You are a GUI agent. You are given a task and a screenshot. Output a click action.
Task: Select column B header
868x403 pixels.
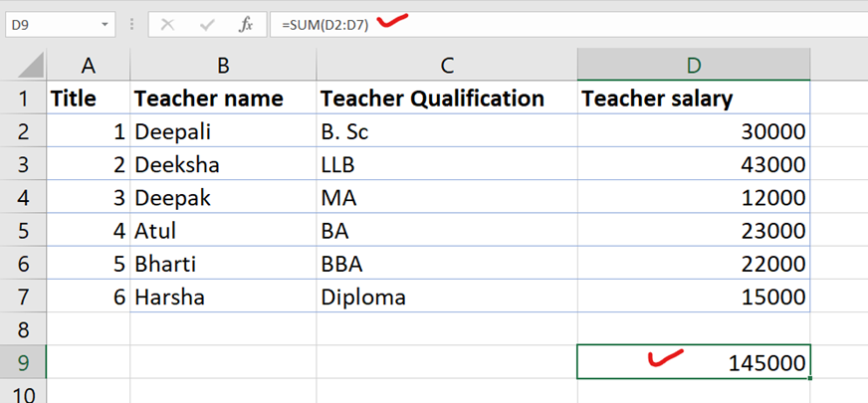click(223, 66)
